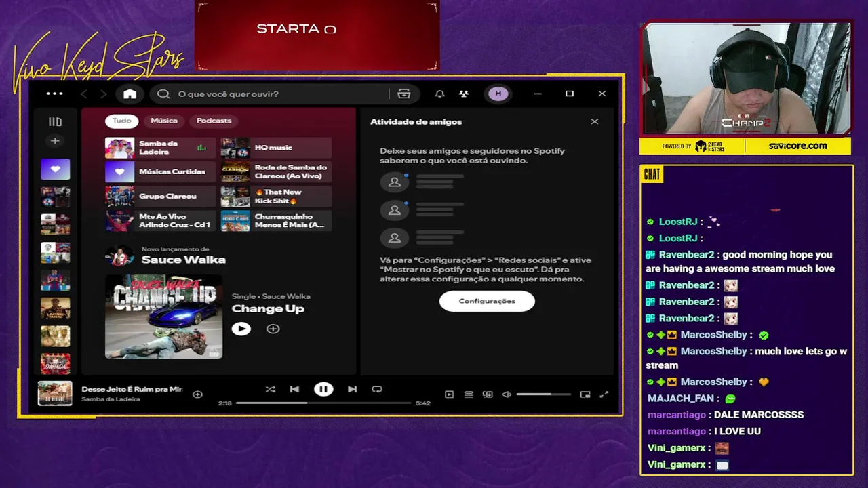Click the last 'MarcosShelby' username in chat
The height and width of the screenshot is (488, 868).
(713, 382)
